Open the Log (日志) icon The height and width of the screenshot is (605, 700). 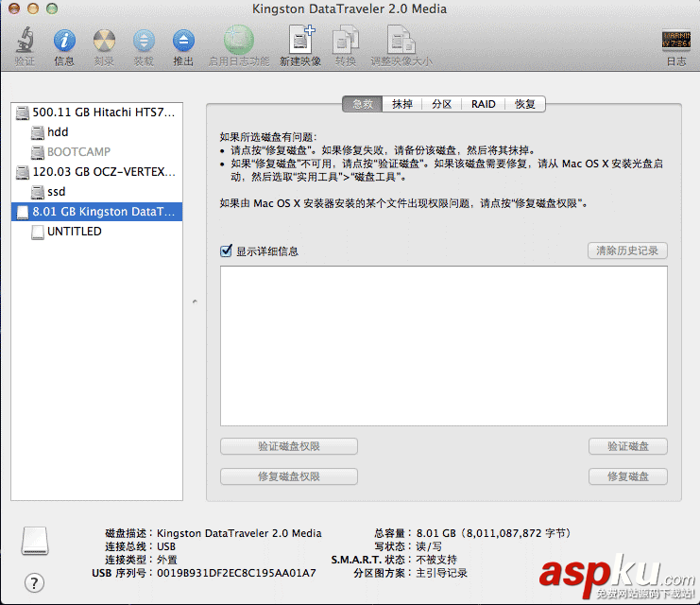pyautogui.click(x=675, y=40)
